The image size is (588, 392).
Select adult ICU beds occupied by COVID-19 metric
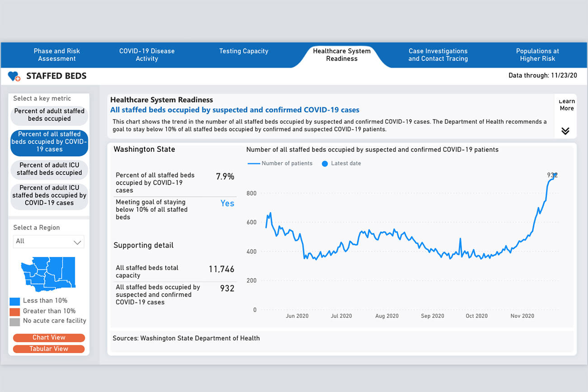(49, 196)
